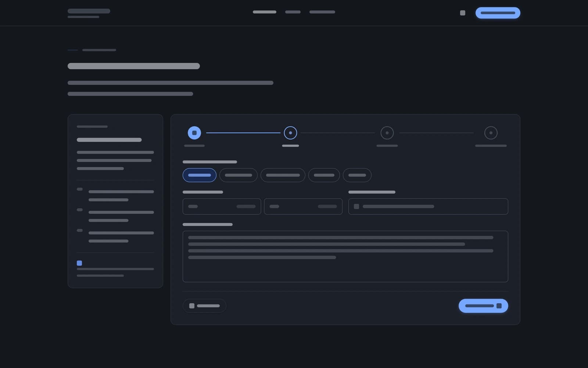This screenshot has height=368, width=588.
Task: Open the middle header navigation item
Action: 293,12
